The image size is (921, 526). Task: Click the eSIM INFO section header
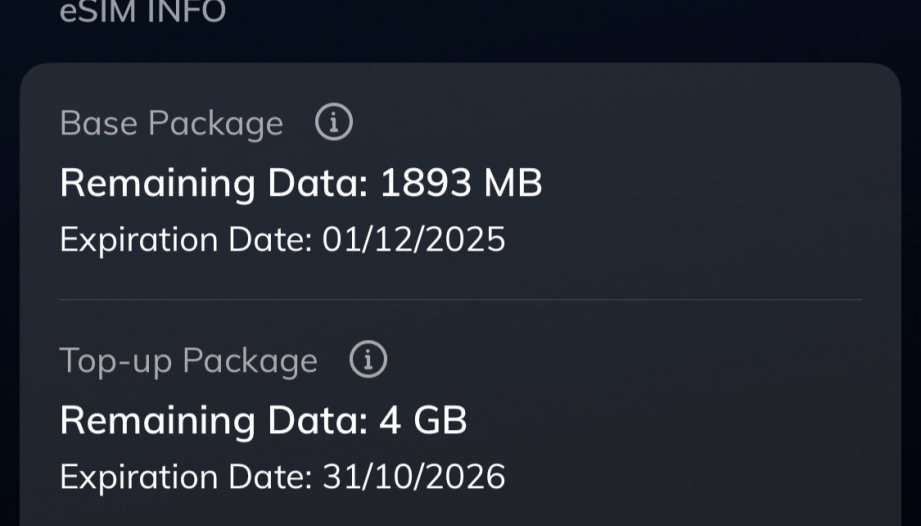coord(143,12)
